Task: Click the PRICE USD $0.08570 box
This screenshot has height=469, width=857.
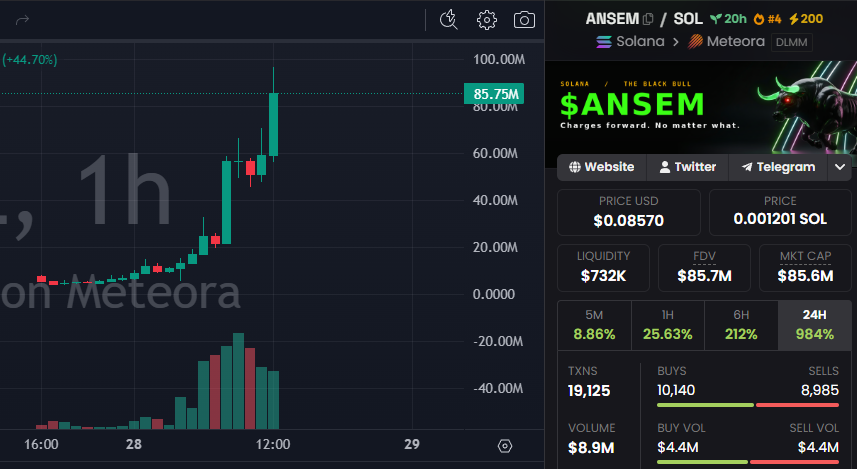Action: (629, 212)
